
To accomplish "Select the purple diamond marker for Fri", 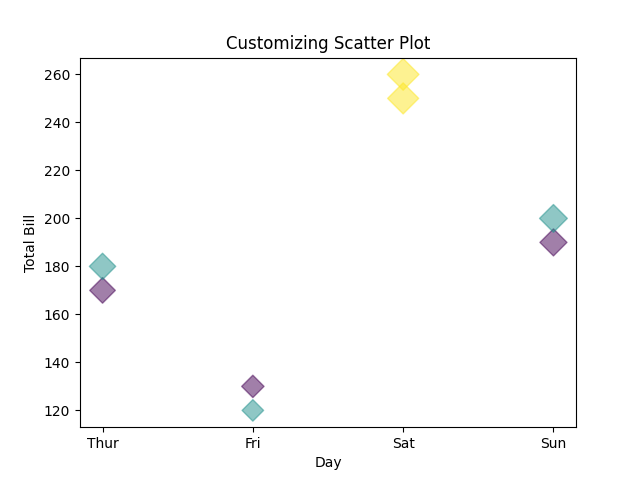I will tap(253, 386).
